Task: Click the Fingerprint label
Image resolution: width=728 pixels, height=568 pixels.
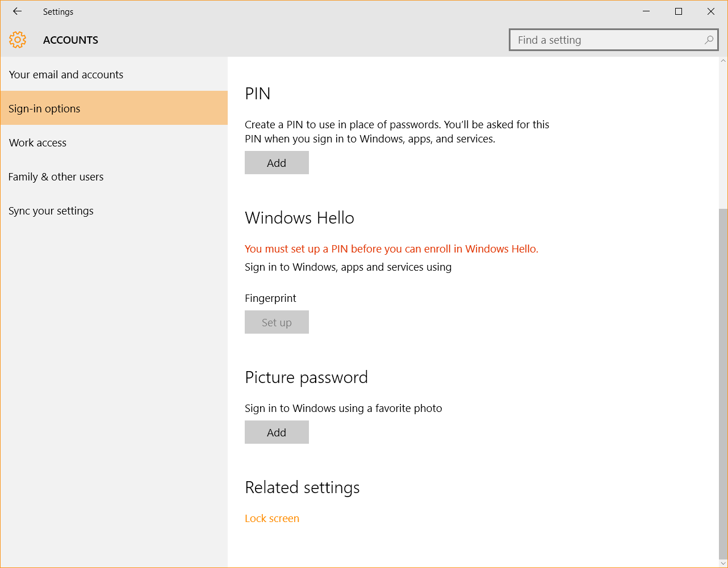Action: pos(270,298)
